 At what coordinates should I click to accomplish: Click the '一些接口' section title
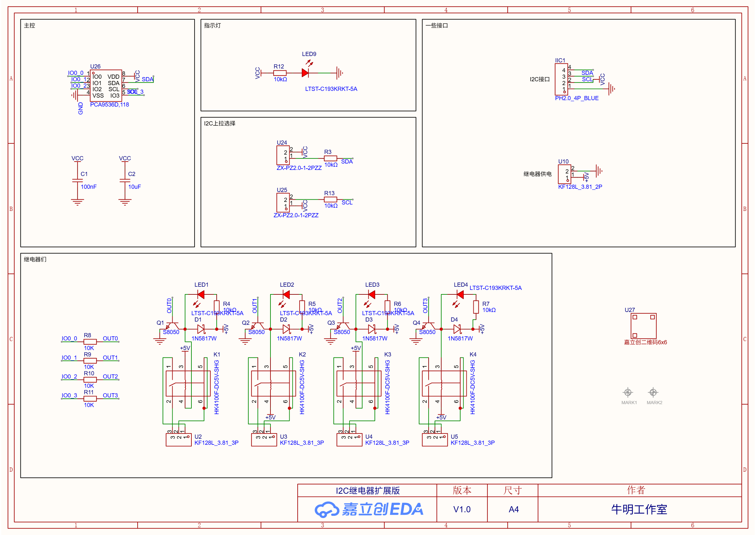[437, 25]
